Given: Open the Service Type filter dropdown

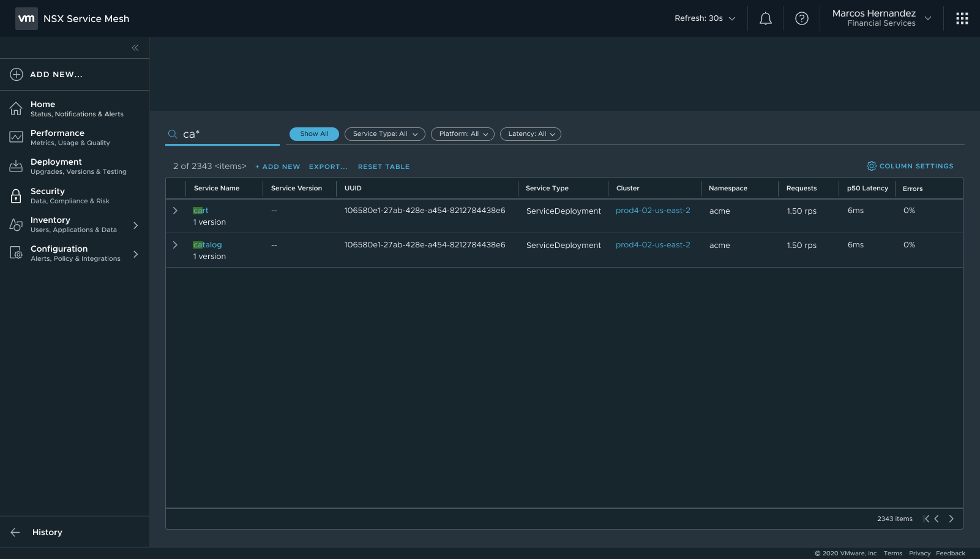Looking at the screenshot, I should 385,134.
